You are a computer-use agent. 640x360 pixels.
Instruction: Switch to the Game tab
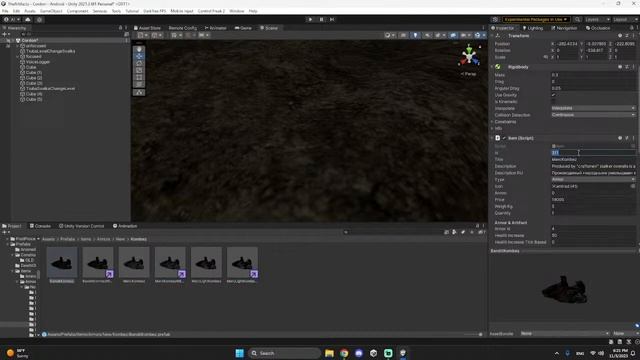tap(243, 28)
